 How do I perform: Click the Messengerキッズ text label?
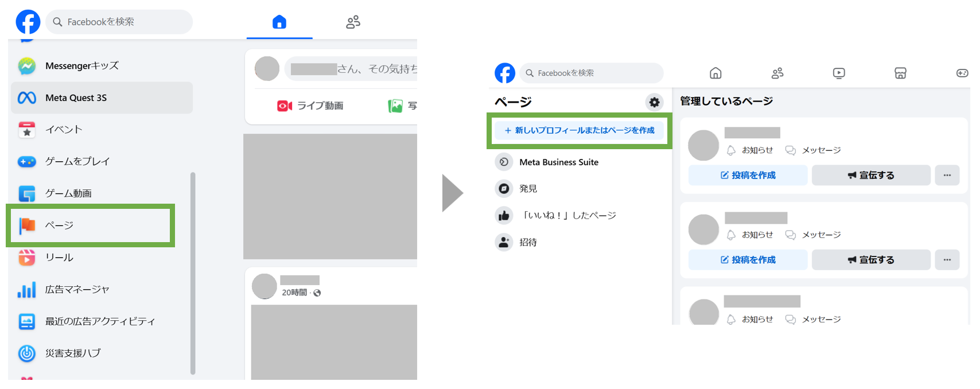click(82, 66)
